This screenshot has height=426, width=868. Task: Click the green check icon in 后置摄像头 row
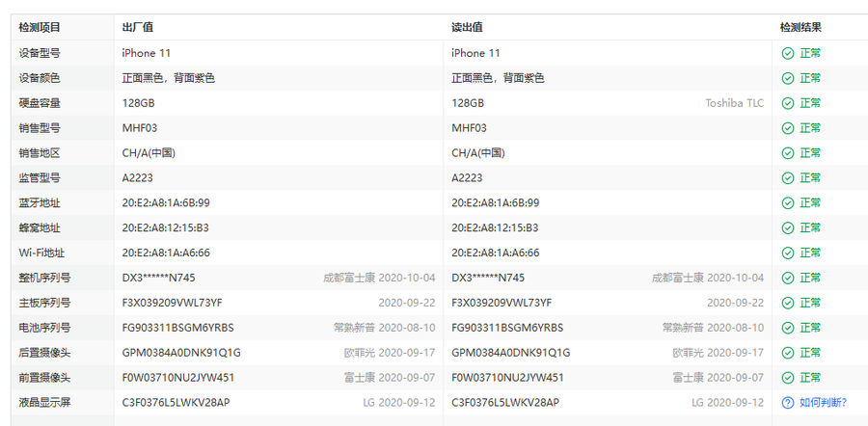(x=788, y=353)
